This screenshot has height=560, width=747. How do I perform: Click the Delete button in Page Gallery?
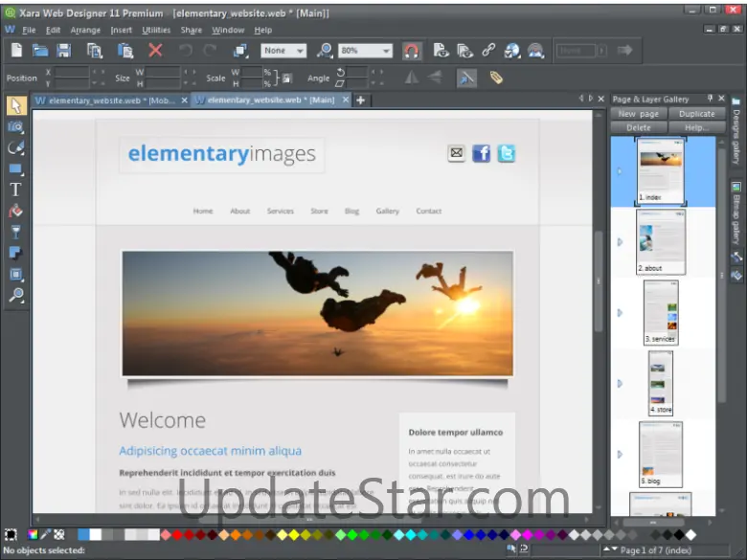[x=639, y=127]
